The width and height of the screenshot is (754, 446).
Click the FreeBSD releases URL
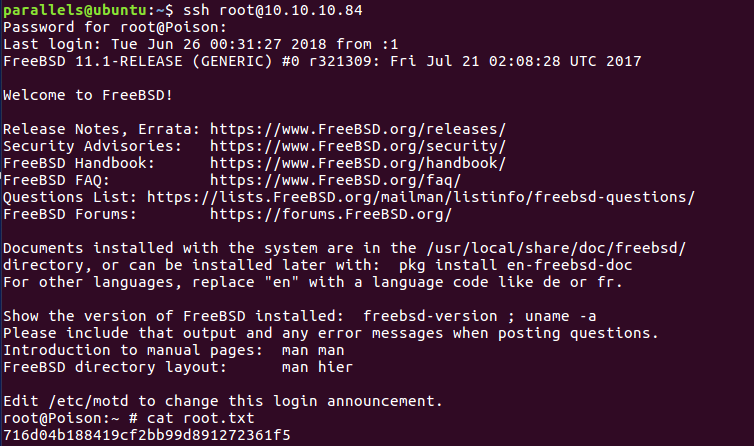point(358,129)
